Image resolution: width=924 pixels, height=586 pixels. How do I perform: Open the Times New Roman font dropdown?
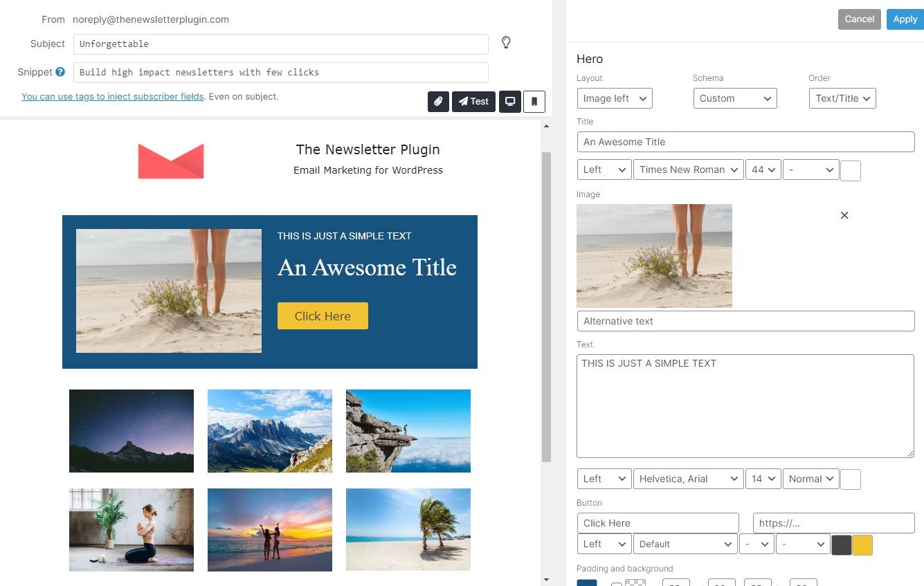pos(689,170)
